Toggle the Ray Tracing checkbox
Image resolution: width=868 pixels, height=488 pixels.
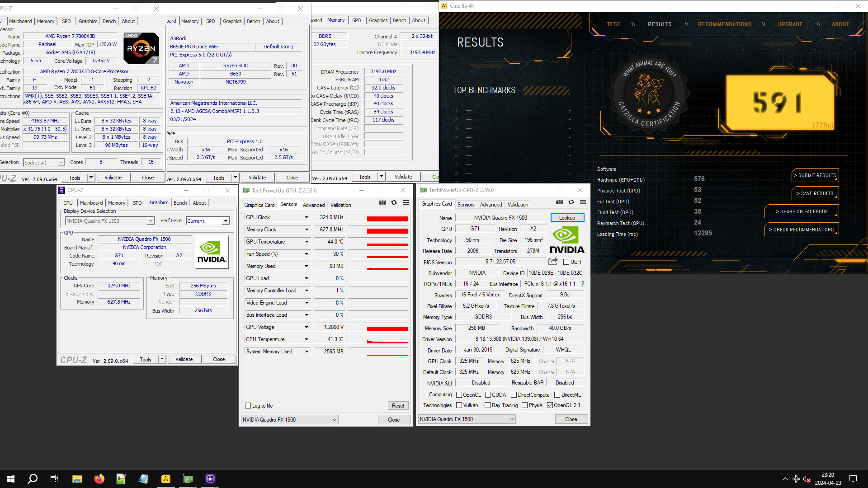[x=488, y=405]
